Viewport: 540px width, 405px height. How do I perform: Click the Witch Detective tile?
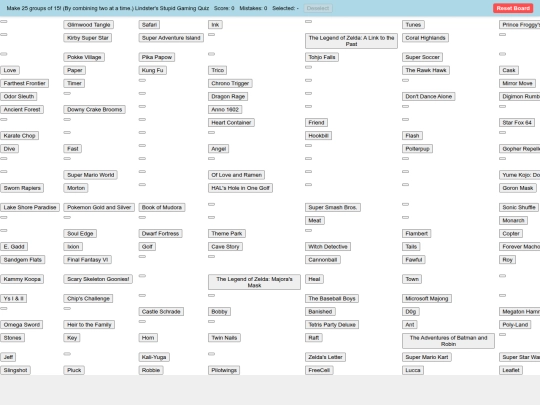pyautogui.click(x=328, y=247)
